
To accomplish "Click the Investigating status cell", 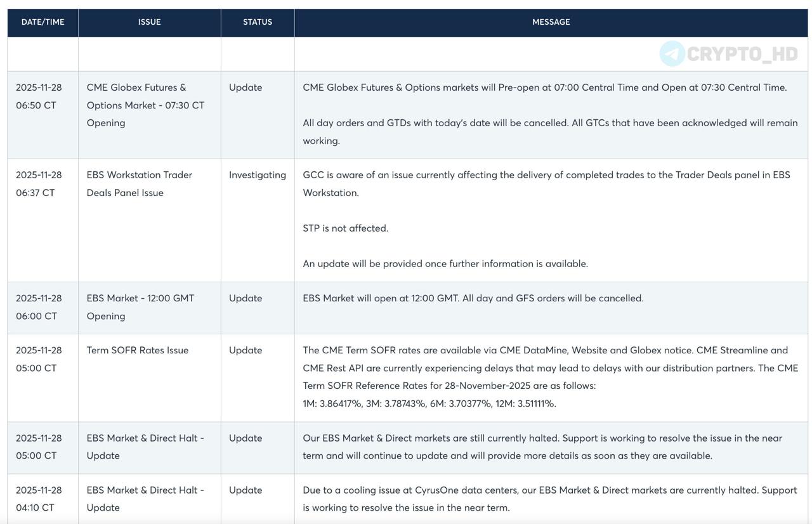I will tap(257, 175).
